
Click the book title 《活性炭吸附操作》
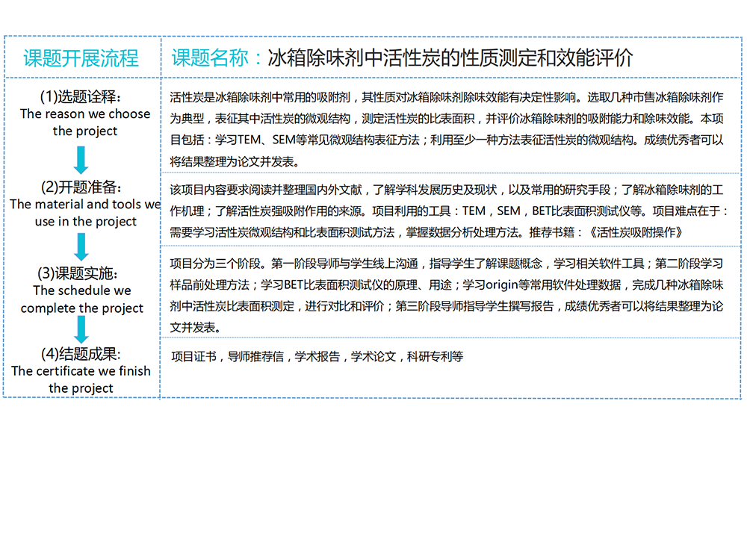[x=639, y=233]
